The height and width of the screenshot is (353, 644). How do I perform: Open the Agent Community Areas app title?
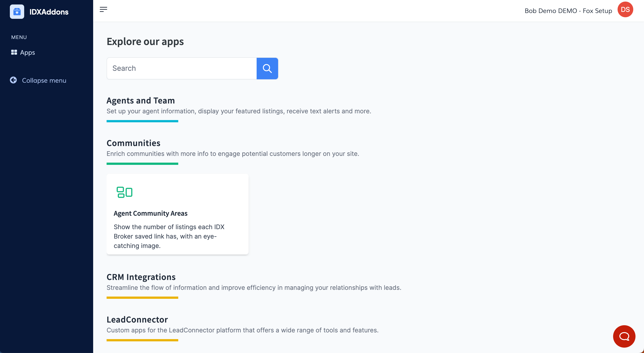[150, 213]
